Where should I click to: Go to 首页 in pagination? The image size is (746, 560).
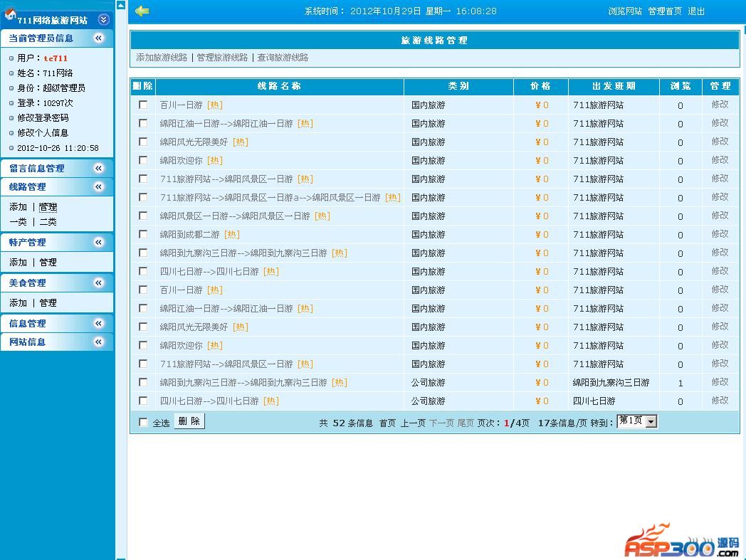(x=387, y=423)
